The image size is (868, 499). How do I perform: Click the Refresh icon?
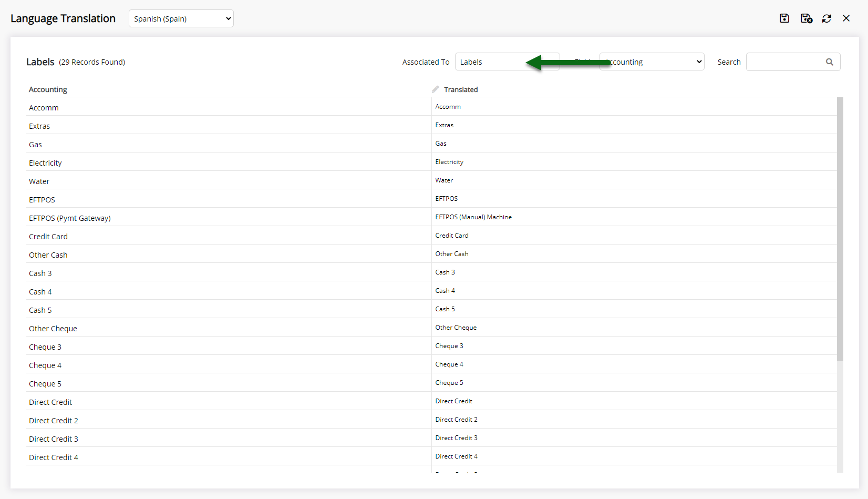[826, 18]
